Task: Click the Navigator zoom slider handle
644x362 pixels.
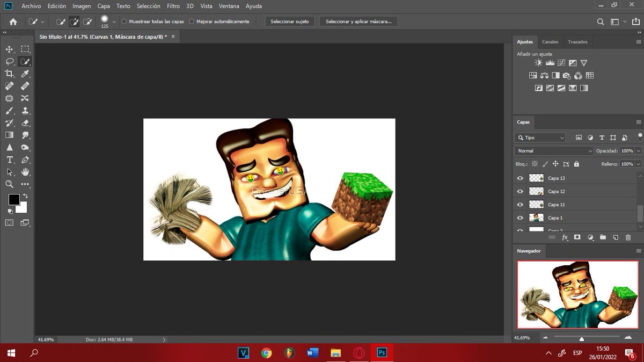Action: pos(582,339)
